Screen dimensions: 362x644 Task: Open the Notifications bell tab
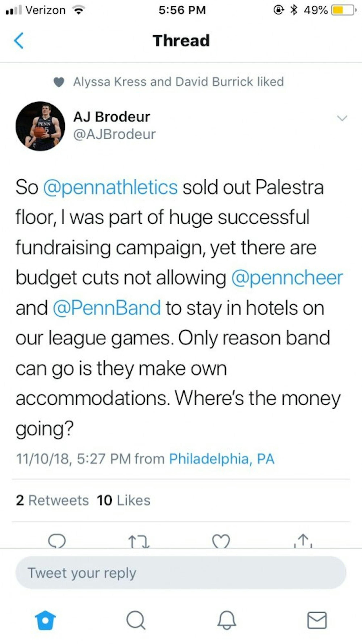[x=226, y=620]
